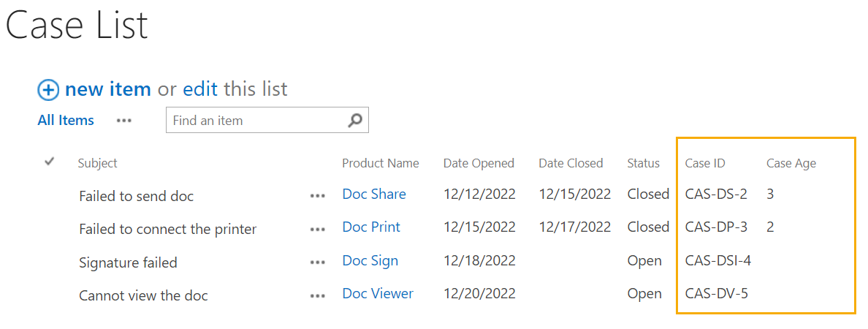Sort by the Subject column header
Image resolution: width=868 pixels, height=329 pixels.
pyautogui.click(x=97, y=163)
